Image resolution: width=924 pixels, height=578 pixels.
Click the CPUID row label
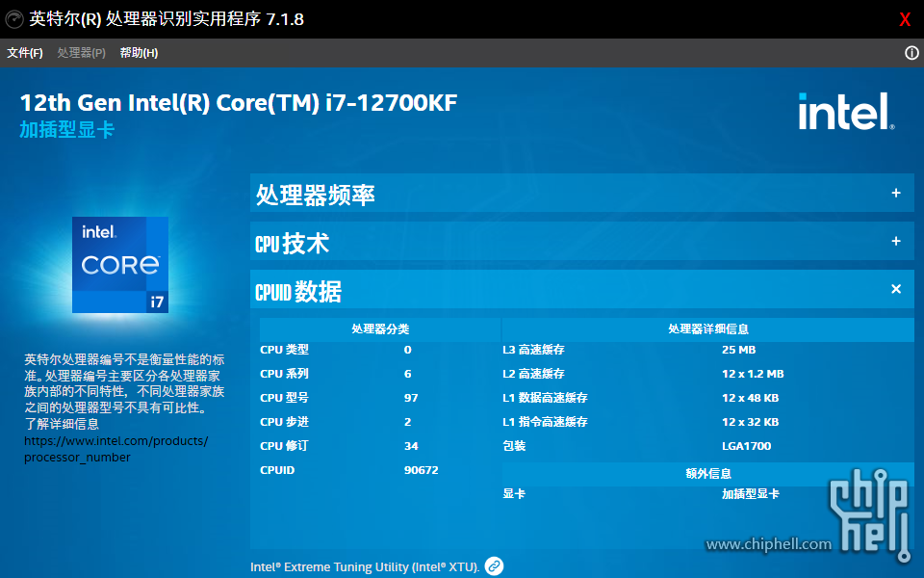click(277, 470)
